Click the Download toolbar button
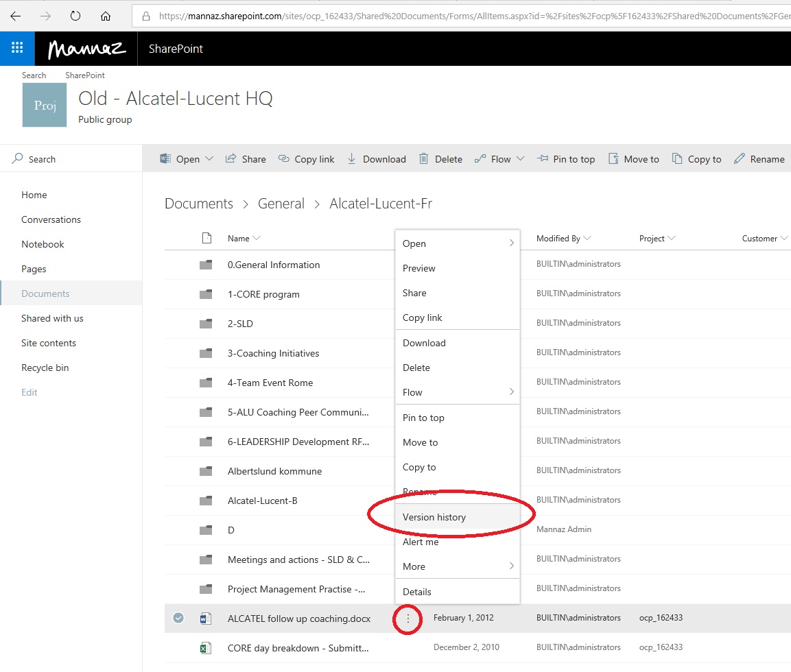The height and width of the screenshot is (672, 791). pyautogui.click(x=377, y=159)
